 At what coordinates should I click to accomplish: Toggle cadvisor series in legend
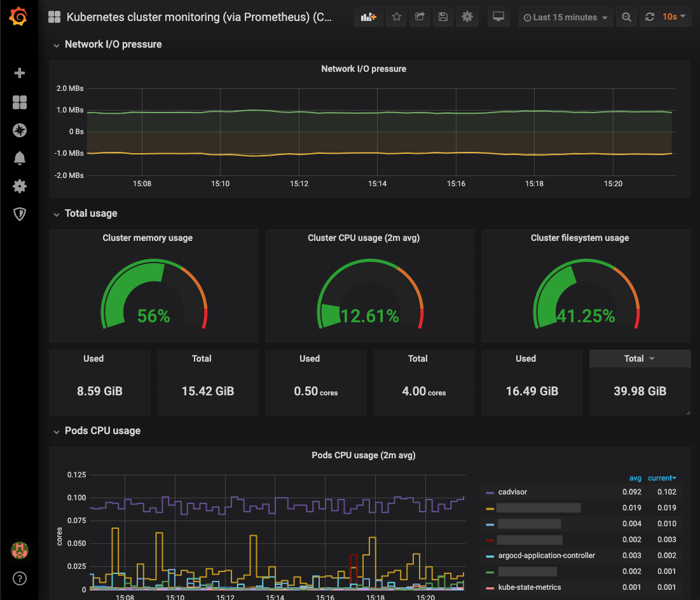512,492
